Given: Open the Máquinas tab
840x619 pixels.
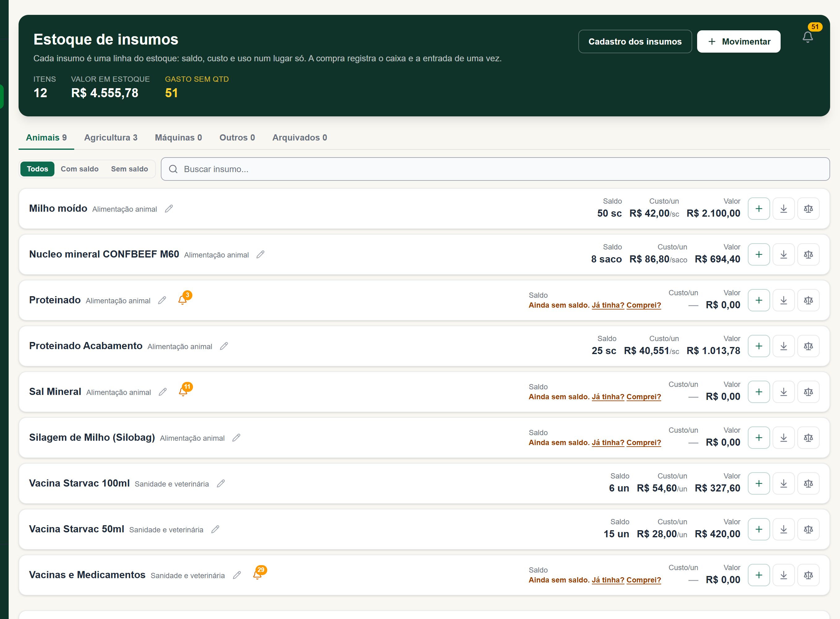Looking at the screenshot, I should (178, 137).
